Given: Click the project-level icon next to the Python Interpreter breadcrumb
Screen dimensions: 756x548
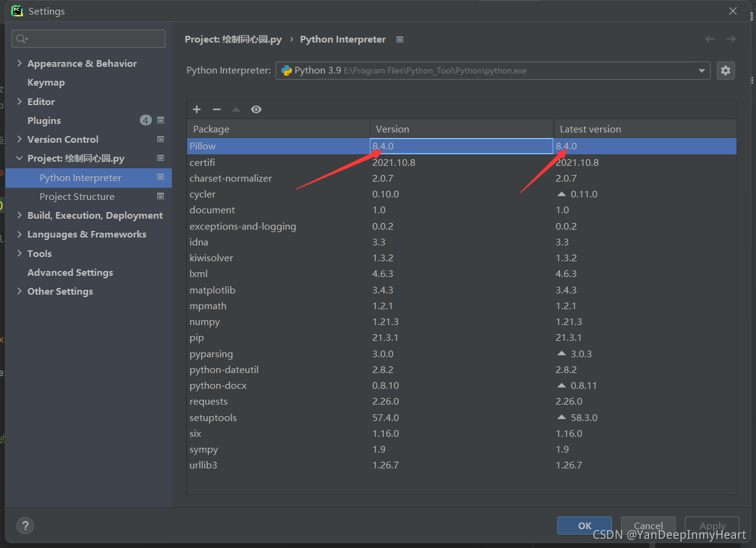Looking at the screenshot, I should (x=400, y=39).
